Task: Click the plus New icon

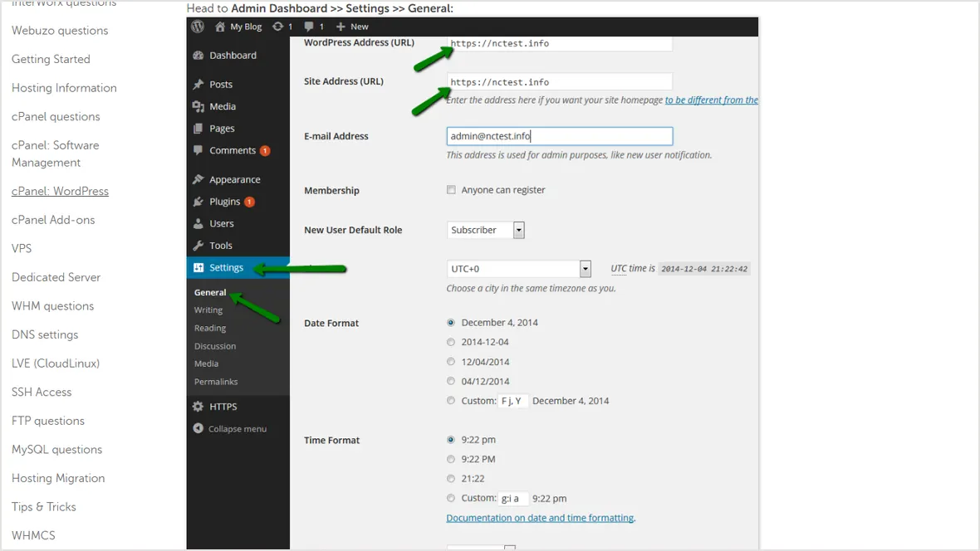Action: point(341,27)
